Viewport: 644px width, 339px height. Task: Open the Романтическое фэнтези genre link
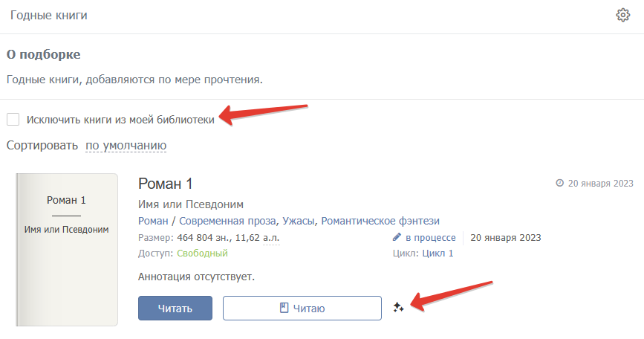(380, 221)
